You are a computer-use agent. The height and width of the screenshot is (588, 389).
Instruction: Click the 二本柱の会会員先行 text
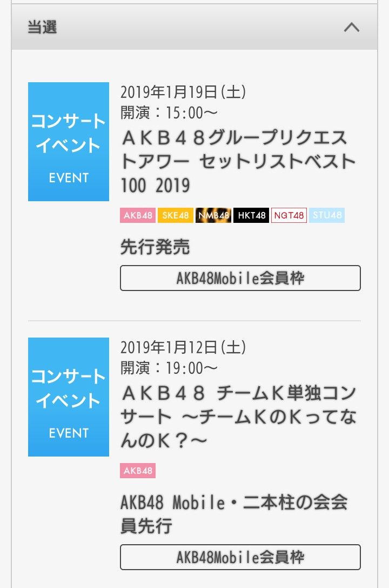pos(233,513)
